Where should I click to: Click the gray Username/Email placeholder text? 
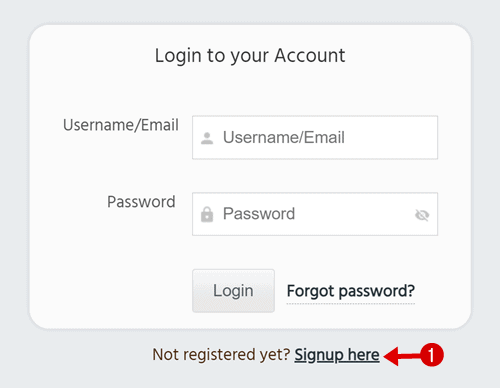tap(284, 138)
